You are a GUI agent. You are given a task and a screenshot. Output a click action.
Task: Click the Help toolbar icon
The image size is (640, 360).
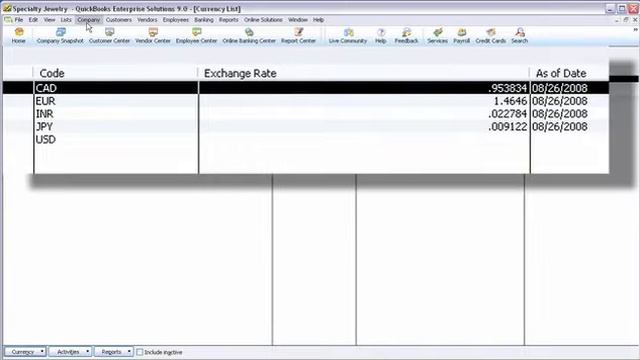point(381,36)
